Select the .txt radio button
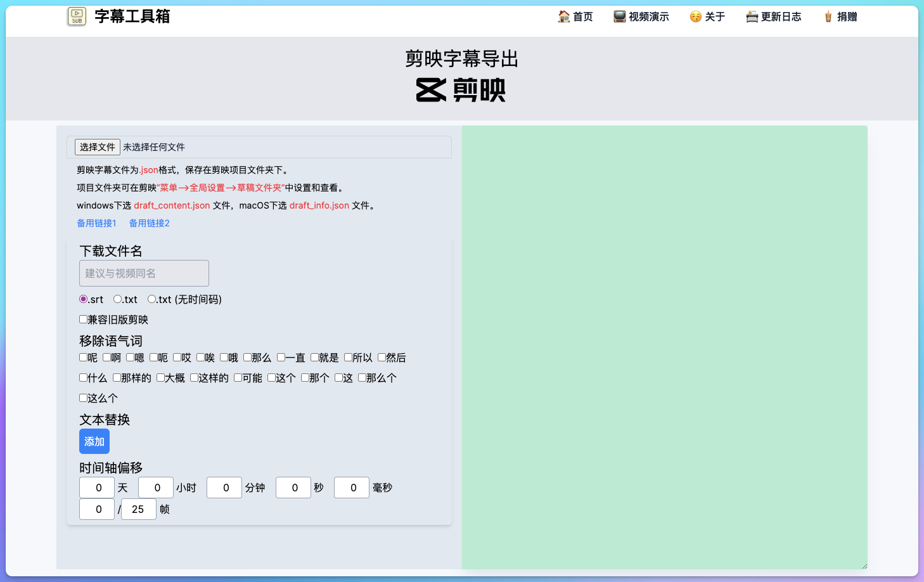The image size is (924, 582). pyautogui.click(x=117, y=299)
